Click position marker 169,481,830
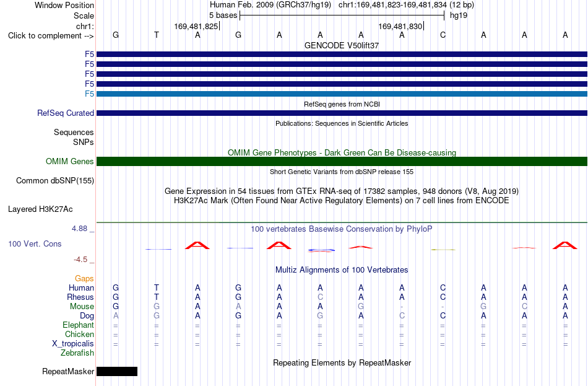 click(400, 26)
